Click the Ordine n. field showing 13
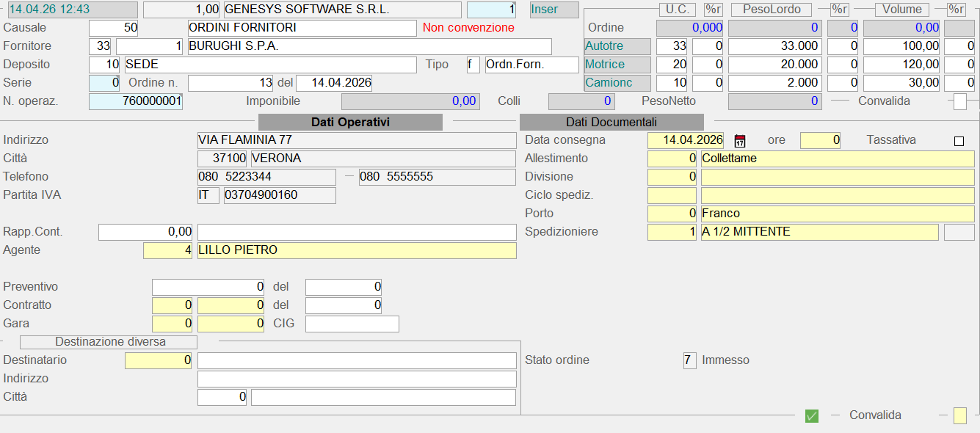The image size is (980, 433). 231,83
